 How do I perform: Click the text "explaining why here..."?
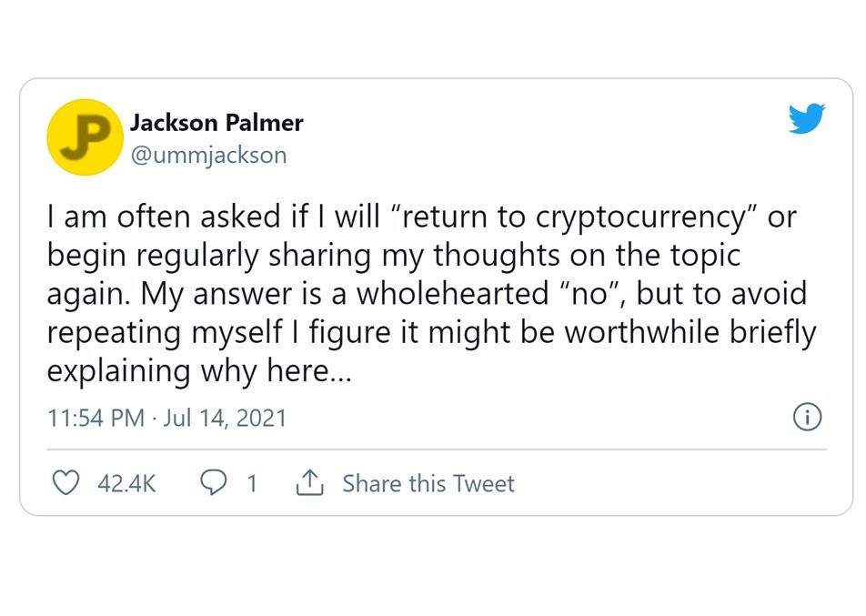(x=199, y=370)
